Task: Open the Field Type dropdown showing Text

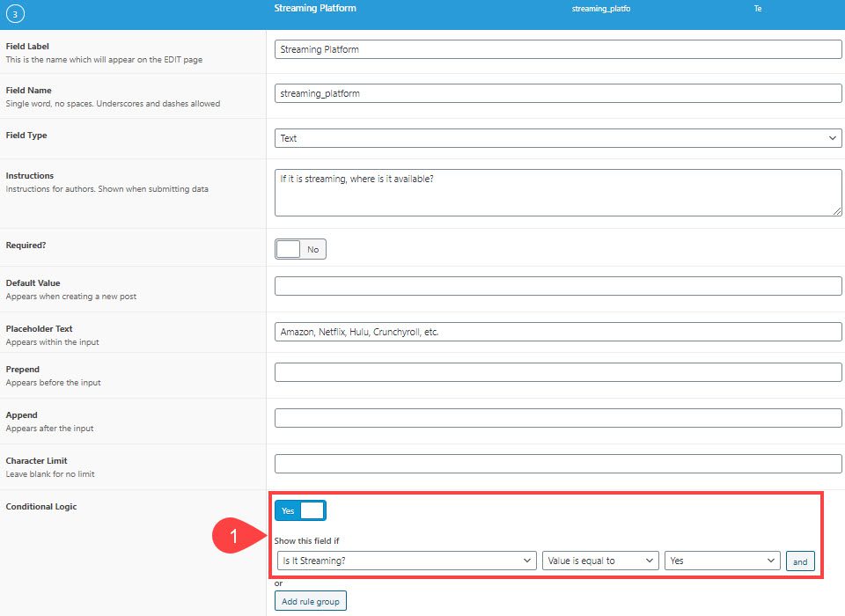Action: pyautogui.click(x=557, y=137)
